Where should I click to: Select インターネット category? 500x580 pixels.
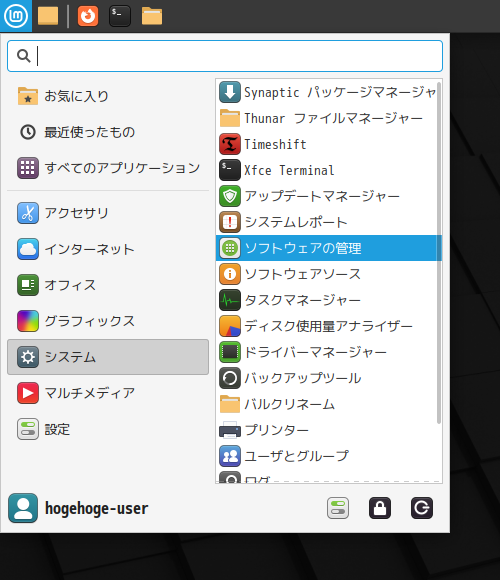tap(108, 249)
